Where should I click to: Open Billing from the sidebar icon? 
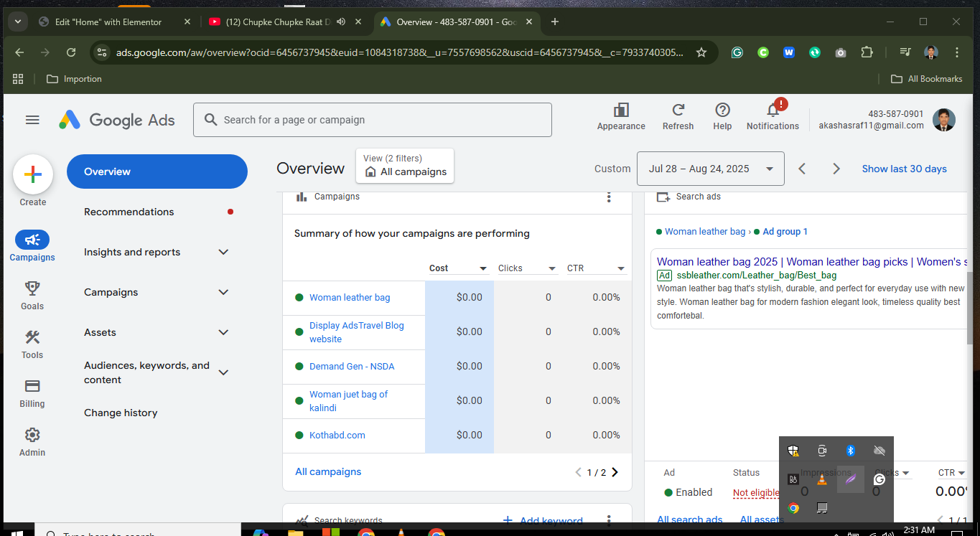tap(32, 385)
